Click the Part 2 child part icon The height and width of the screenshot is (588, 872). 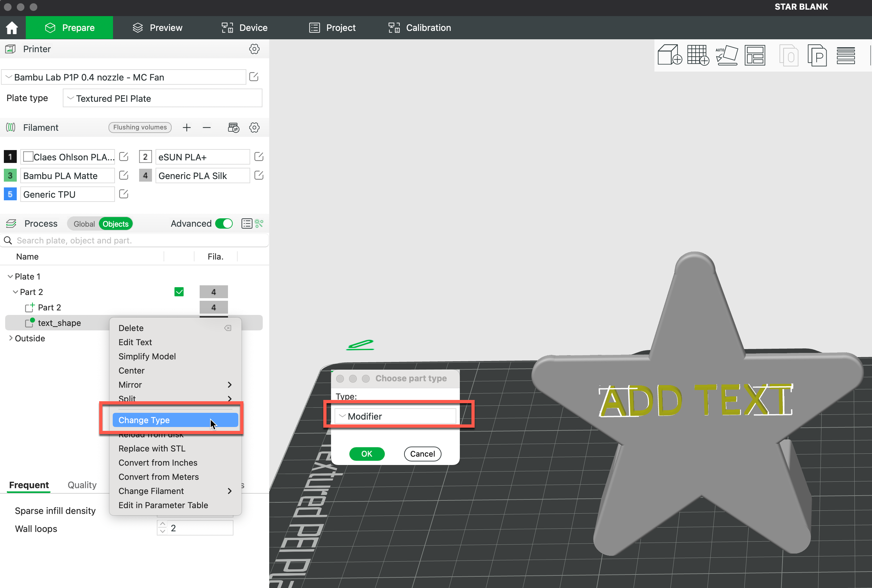30,308
